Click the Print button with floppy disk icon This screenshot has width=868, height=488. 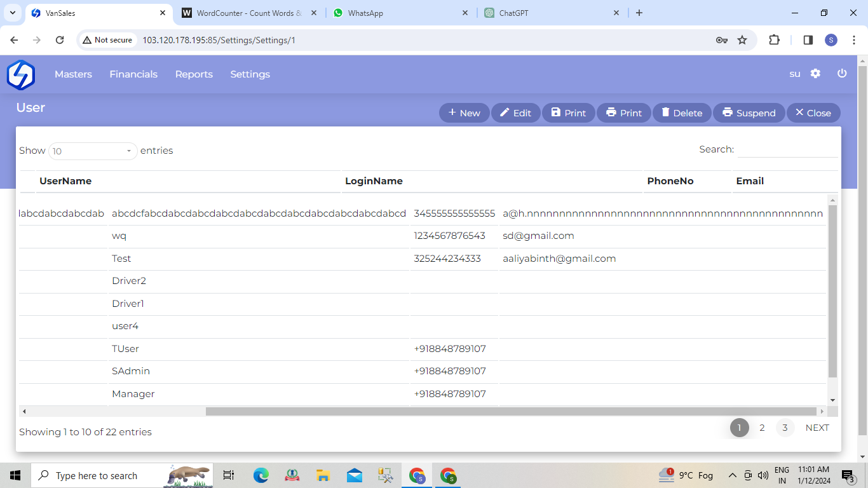click(568, 113)
